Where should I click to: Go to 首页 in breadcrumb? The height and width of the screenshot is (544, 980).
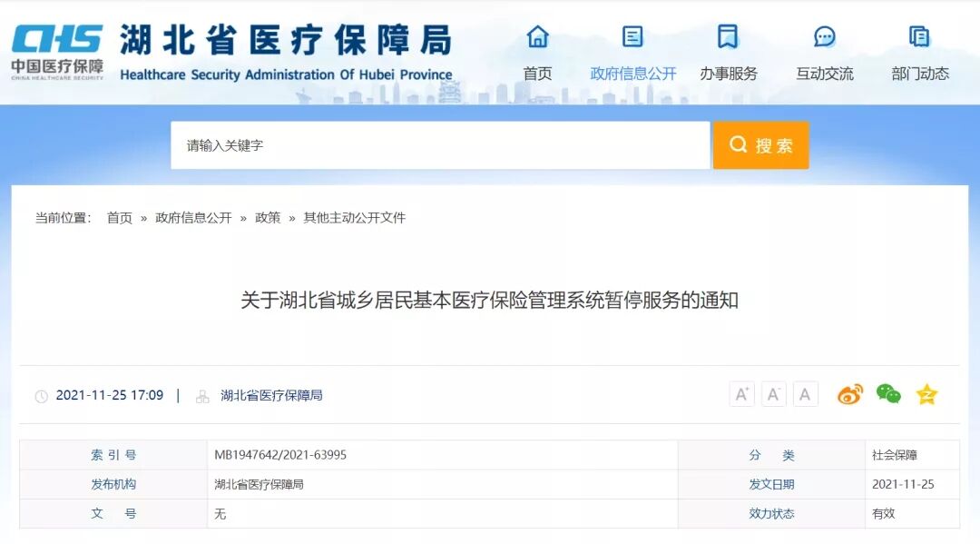120,218
